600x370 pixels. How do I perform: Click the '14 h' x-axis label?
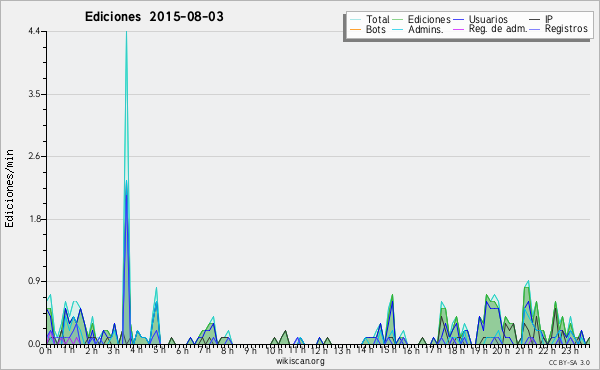click(x=364, y=350)
